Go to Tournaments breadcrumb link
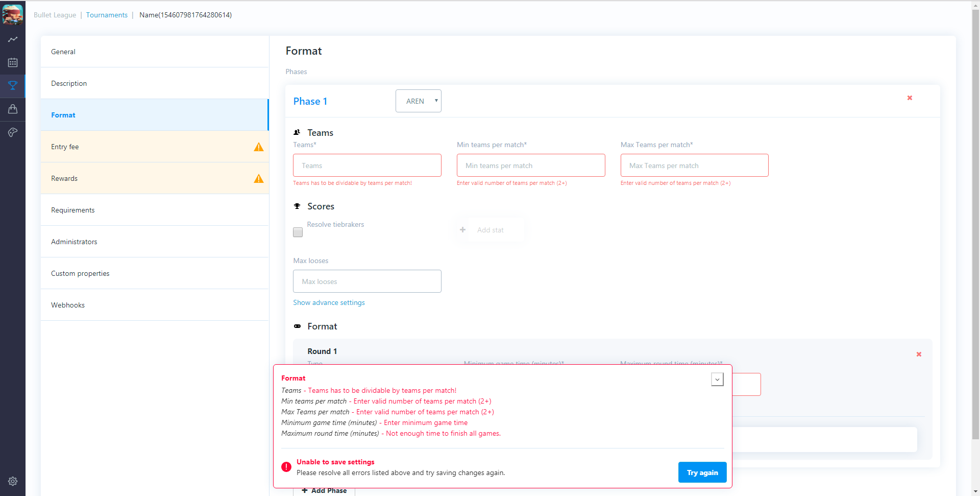This screenshot has width=980, height=496. click(x=107, y=15)
